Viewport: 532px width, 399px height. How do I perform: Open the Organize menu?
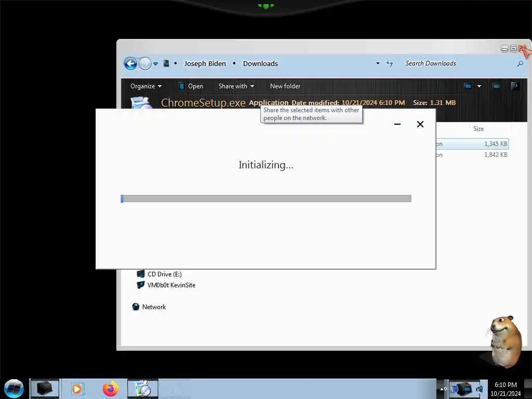[x=146, y=86]
